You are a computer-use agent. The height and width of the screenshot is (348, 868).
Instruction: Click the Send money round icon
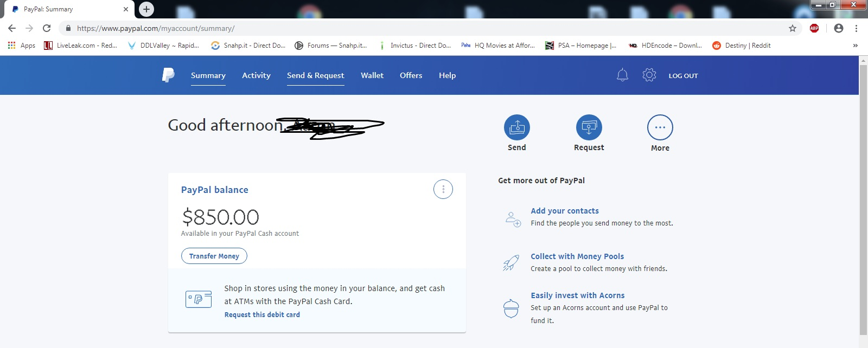coord(517,127)
